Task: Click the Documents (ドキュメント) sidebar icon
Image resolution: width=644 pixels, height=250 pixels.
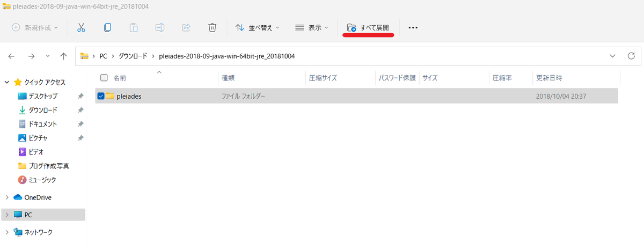Action: point(22,124)
